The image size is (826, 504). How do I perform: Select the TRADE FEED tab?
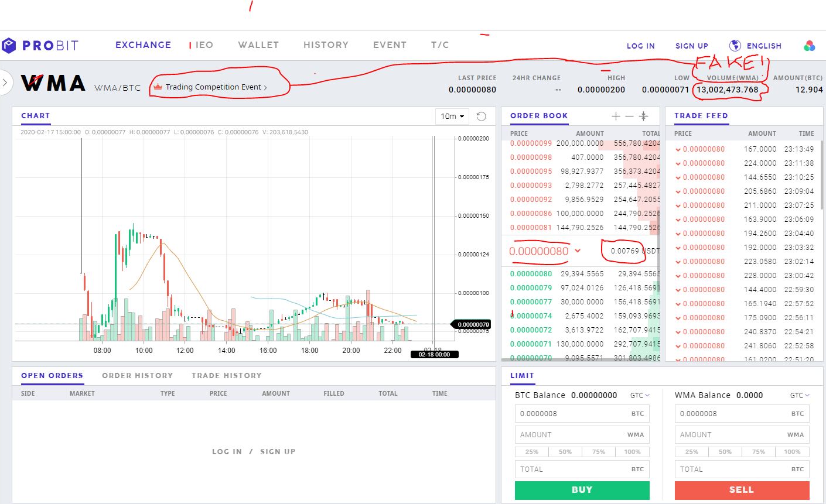(x=701, y=116)
